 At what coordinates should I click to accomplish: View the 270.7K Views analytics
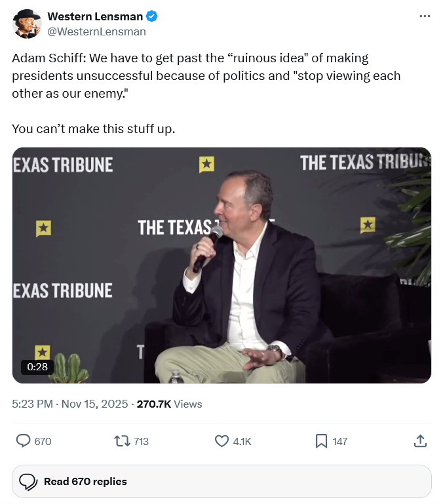coord(169,404)
